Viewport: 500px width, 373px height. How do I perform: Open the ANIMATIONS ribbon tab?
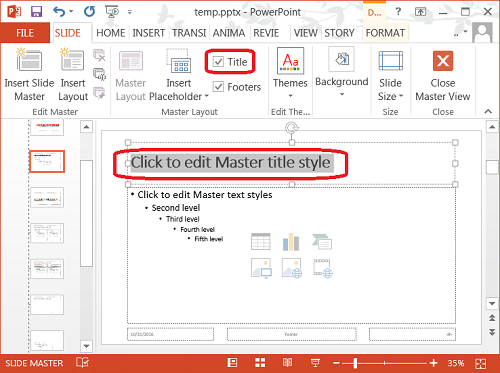(229, 33)
